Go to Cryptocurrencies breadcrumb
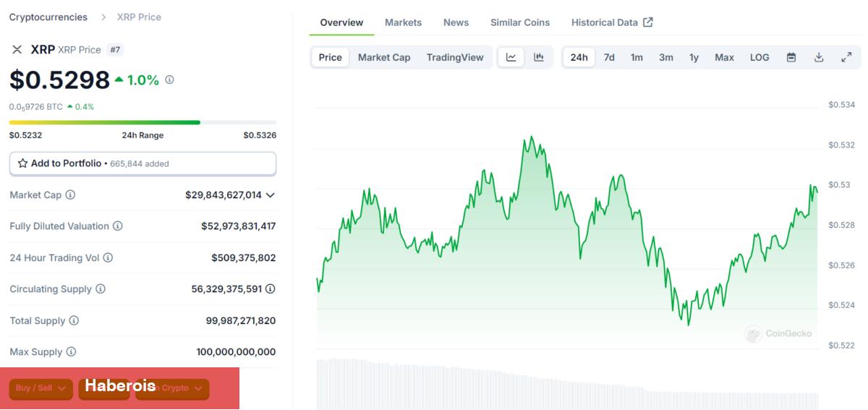This screenshot has height=410, width=868. 48,17
